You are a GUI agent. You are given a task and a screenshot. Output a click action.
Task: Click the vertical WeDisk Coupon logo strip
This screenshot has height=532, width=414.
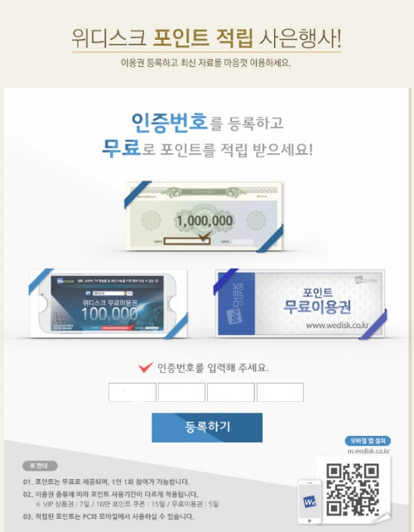pyautogui.click(x=236, y=303)
